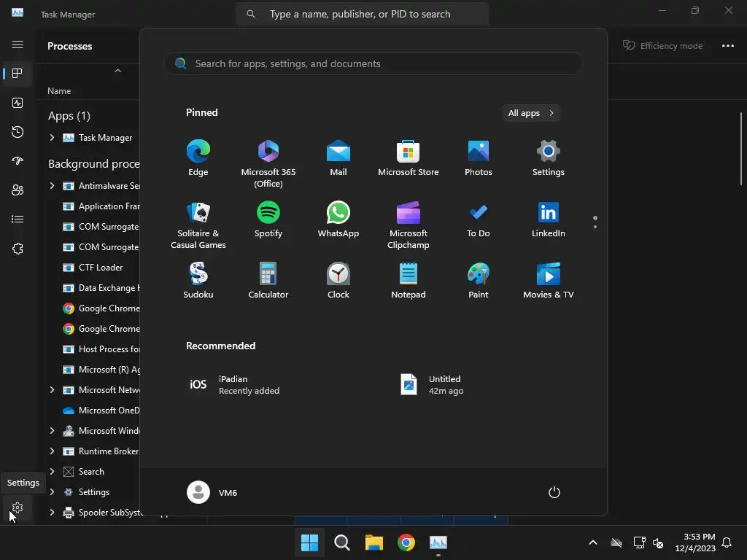Launch the Sudoku game
The width and height of the screenshot is (747, 560).
click(198, 281)
